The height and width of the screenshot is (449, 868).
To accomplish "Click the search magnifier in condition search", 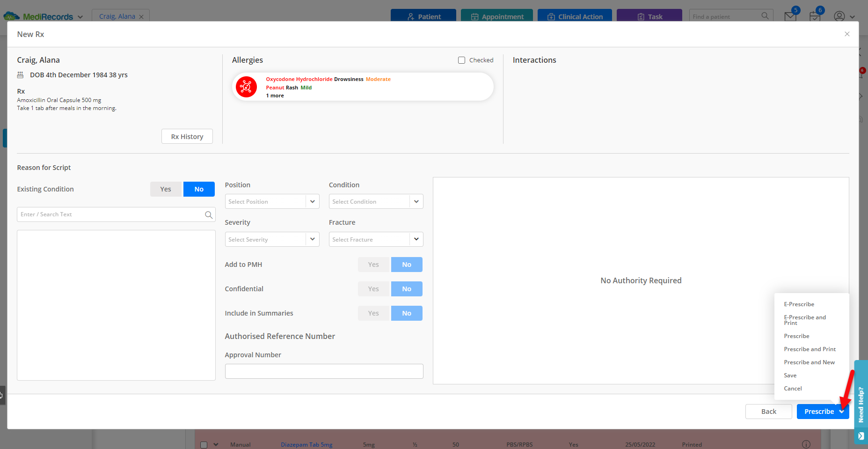I will (209, 215).
